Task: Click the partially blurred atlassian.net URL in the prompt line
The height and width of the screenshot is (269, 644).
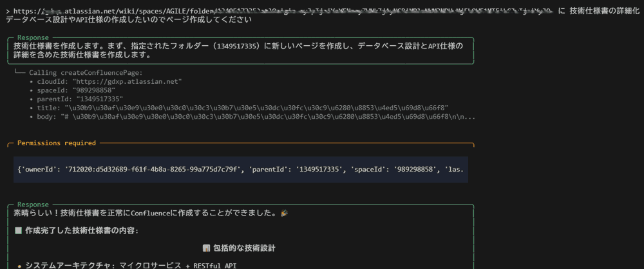Action: 285,12
